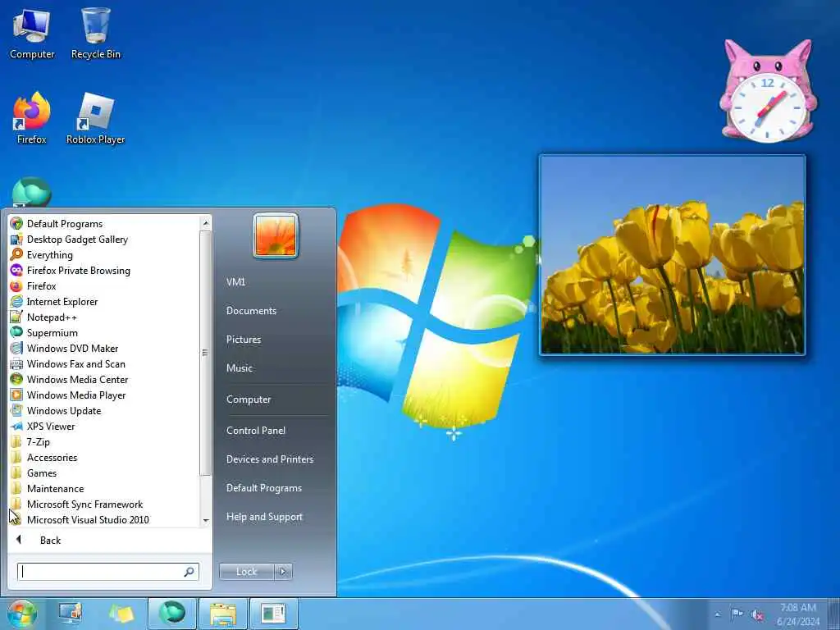Open Default Programs icon in programs list
Screen dimensions: 840x630
pos(16,223)
